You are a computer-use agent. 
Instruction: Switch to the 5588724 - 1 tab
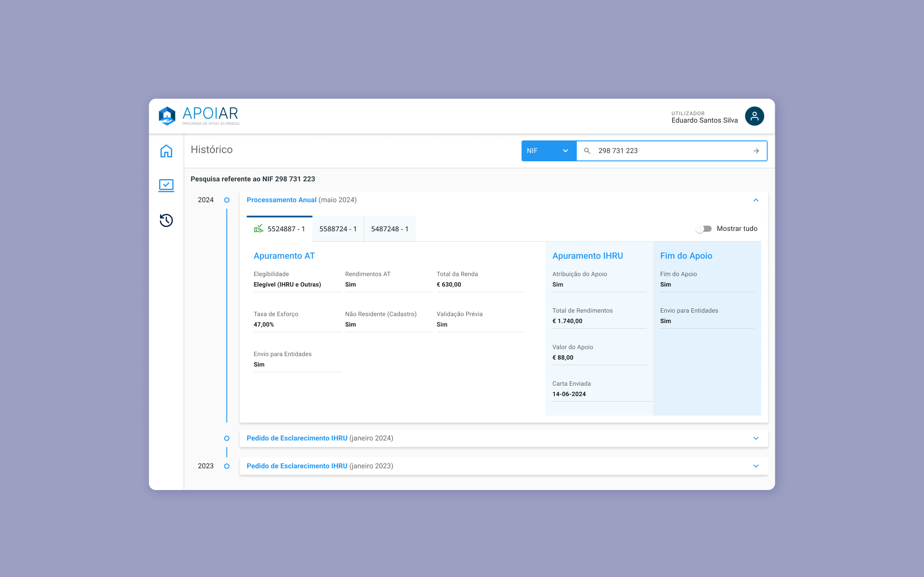click(x=338, y=229)
